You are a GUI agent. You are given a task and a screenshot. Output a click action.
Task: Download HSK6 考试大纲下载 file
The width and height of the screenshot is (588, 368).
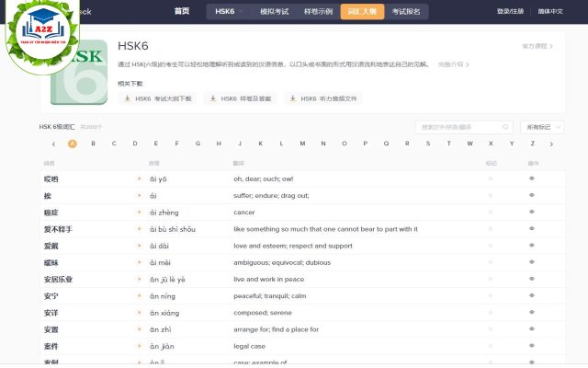pyautogui.click(x=158, y=98)
